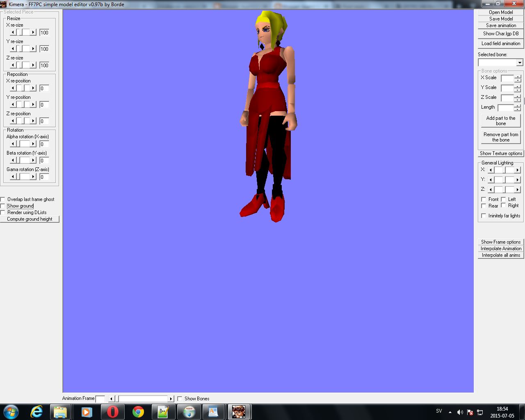Image resolution: width=525 pixels, height=420 pixels.
Task: Decrease Alpha rotation with left arrow
Action: [x=13, y=144]
